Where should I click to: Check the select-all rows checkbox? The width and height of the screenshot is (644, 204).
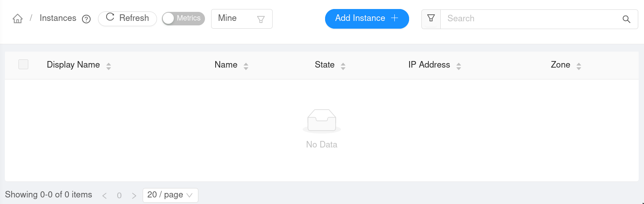pos(23,64)
